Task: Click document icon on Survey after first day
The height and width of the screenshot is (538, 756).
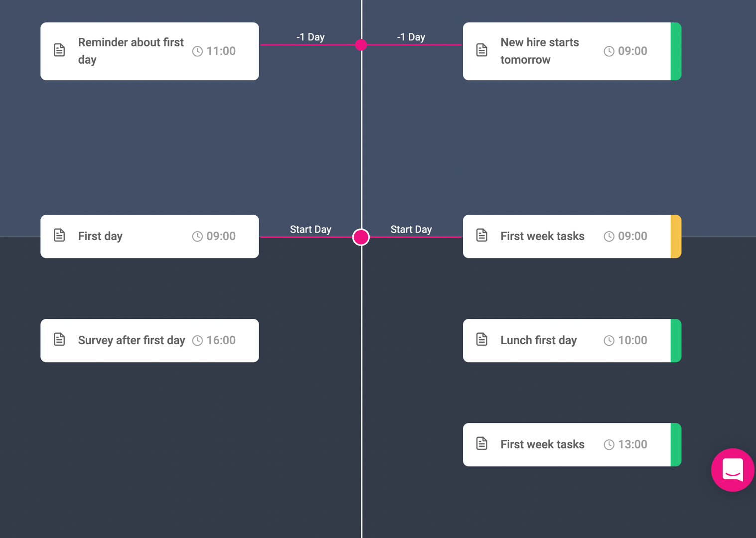Action: pyautogui.click(x=59, y=339)
